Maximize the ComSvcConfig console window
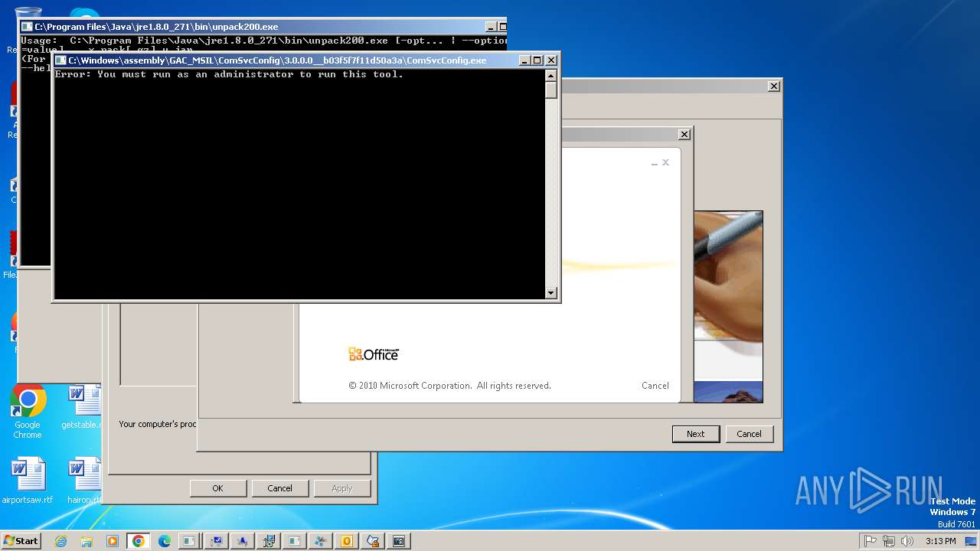This screenshot has width=980, height=551. click(x=537, y=60)
